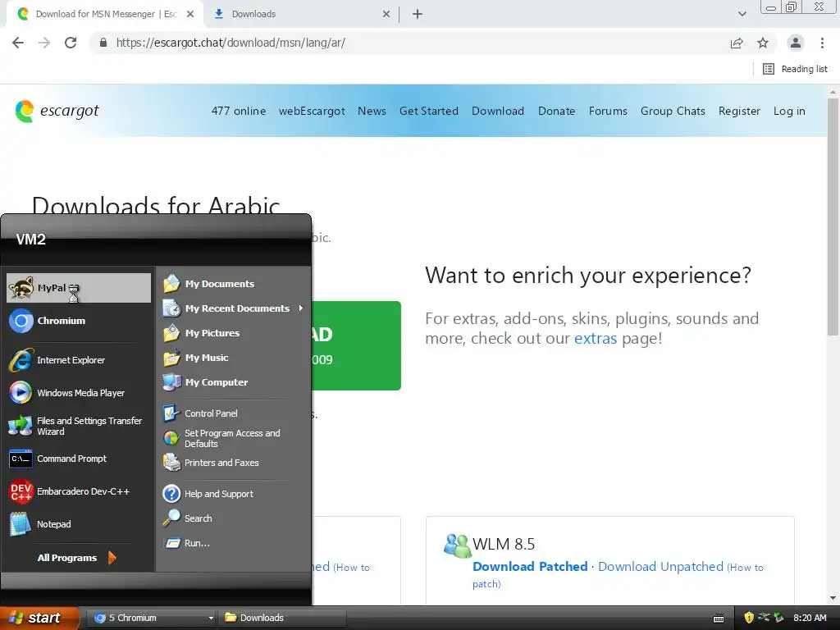Screen dimensions: 840x630
Task: Click WLM 8.5 Download Patched link
Action: [530, 566]
